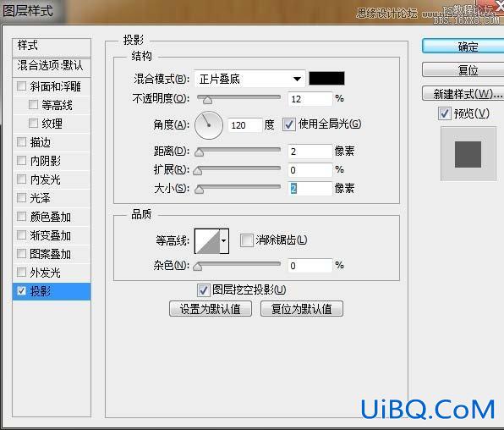Click the 距离 slider handle
This screenshot has height=430, width=504.
200,152
